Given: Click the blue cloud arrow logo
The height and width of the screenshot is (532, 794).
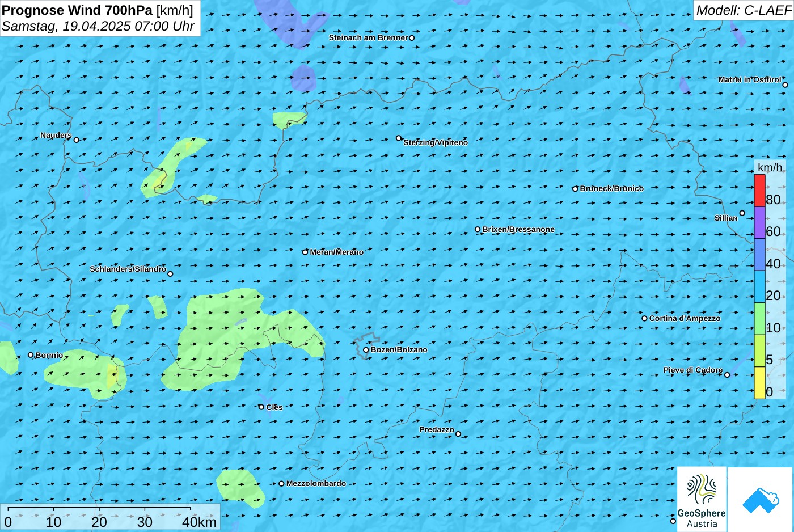Looking at the screenshot, I should click(x=761, y=500).
